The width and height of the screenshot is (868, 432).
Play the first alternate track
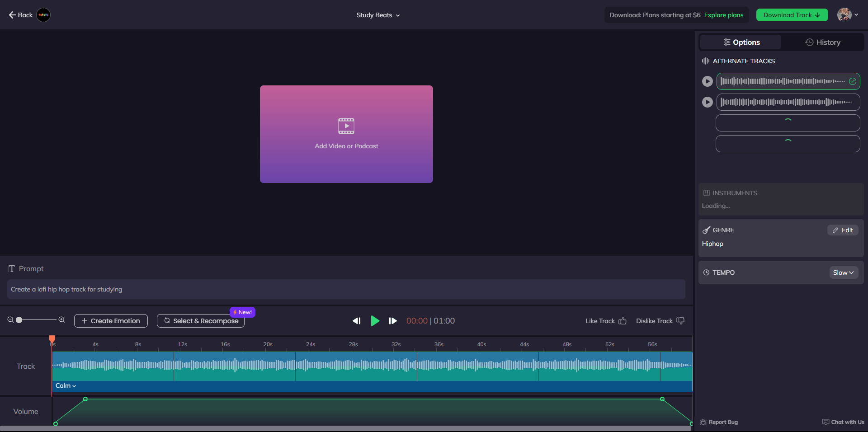pos(708,81)
